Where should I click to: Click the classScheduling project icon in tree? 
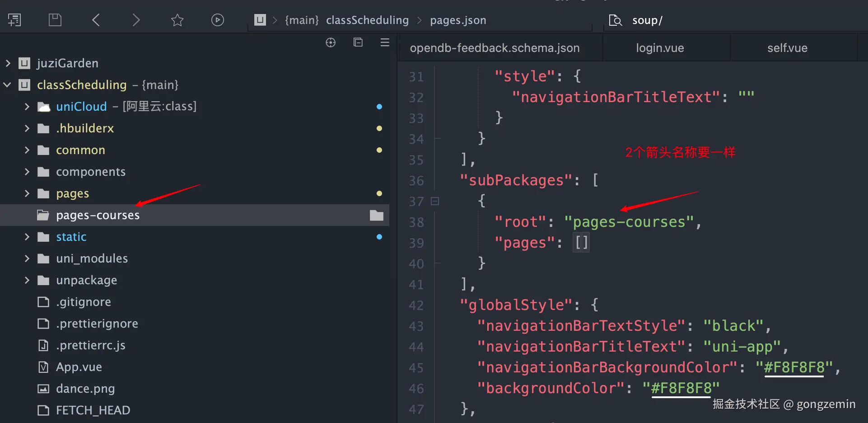24,85
